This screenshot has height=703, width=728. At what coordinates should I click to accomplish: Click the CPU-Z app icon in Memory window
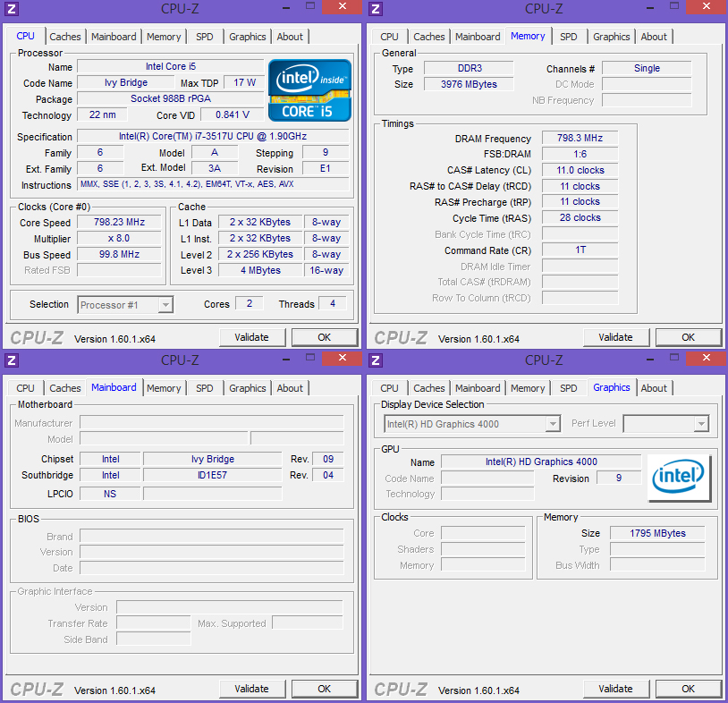point(376,9)
